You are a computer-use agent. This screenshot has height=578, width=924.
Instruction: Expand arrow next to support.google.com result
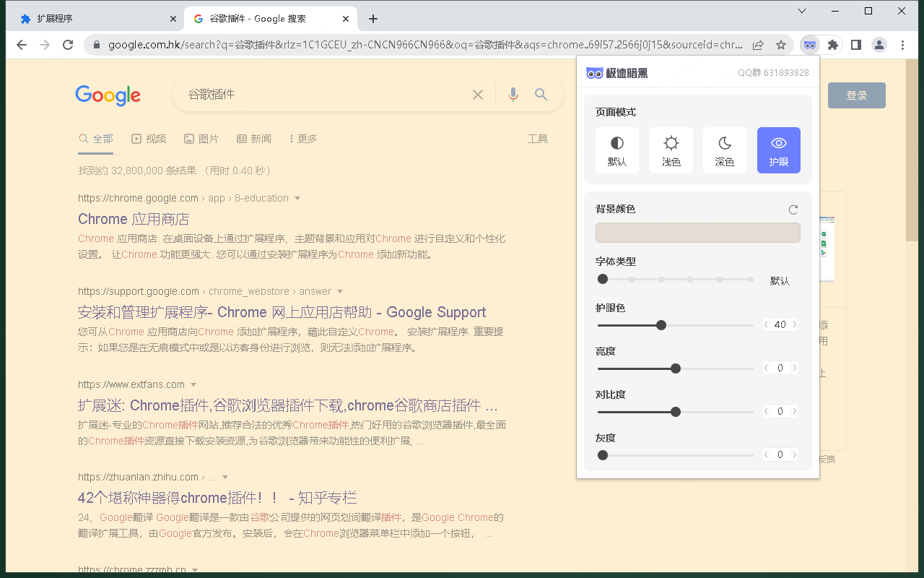click(x=340, y=292)
